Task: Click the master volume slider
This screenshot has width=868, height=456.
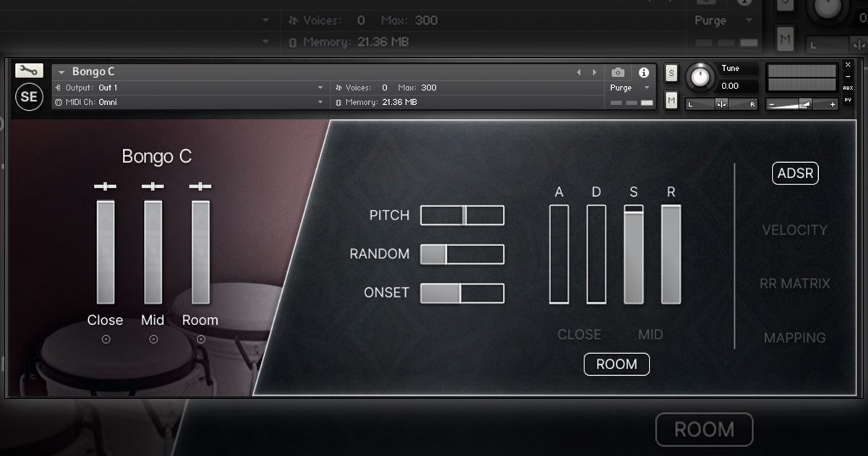Action: tap(801, 104)
